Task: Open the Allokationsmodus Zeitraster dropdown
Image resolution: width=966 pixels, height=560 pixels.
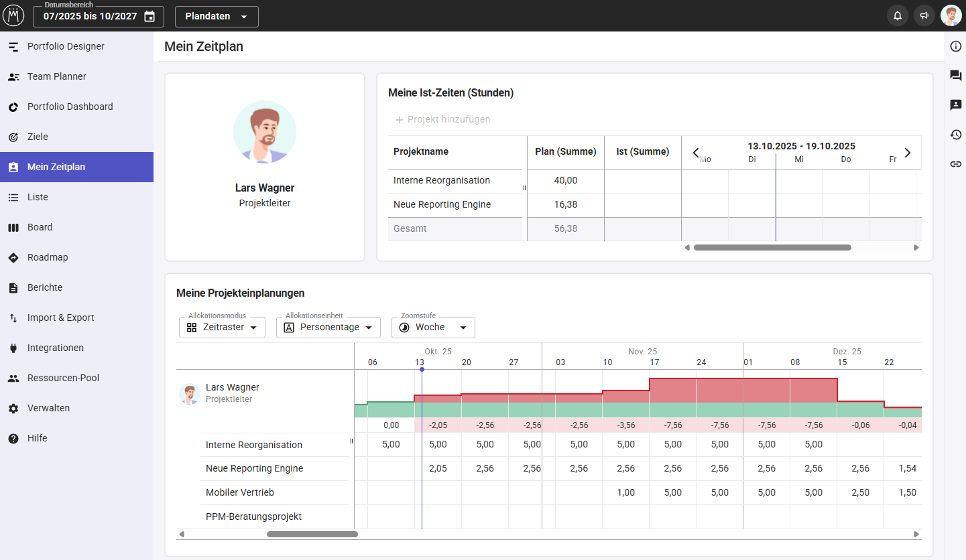Action: click(x=222, y=328)
